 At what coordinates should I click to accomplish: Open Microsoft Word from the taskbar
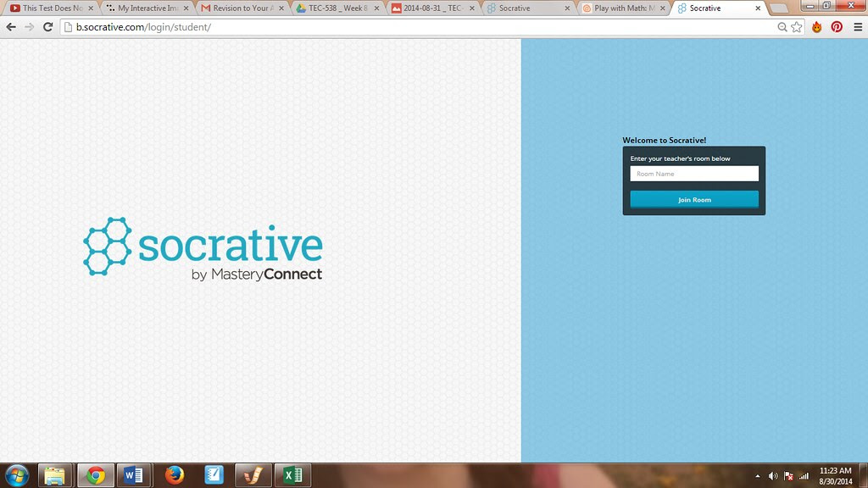(x=133, y=475)
